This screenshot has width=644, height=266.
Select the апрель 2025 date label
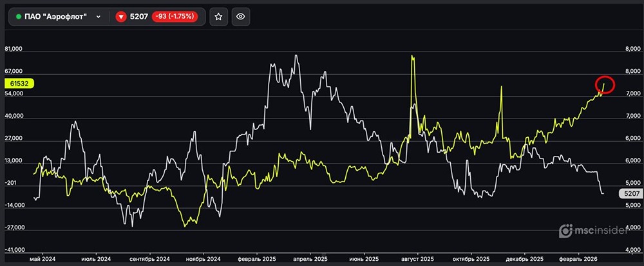coord(310,260)
